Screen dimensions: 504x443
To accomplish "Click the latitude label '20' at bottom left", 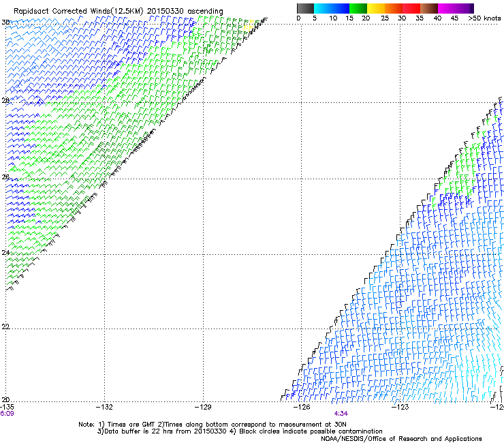I will (x=5, y=399).
